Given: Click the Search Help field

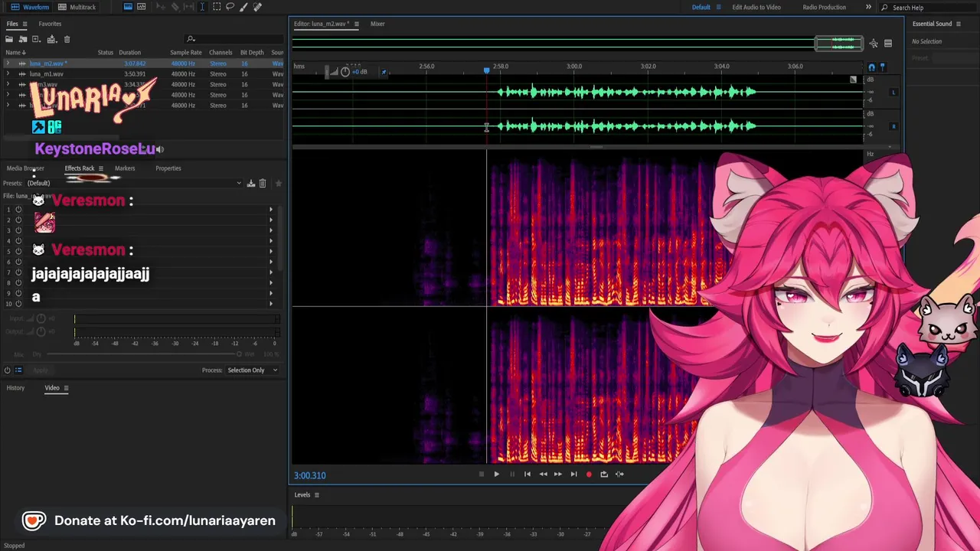Looking at the screenshot, I should pos(929,8).
